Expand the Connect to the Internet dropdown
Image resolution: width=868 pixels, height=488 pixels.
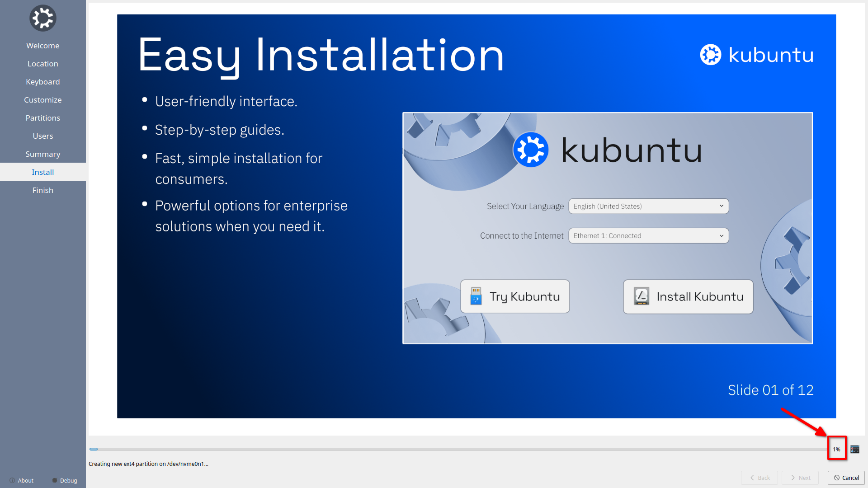click(648, 235)
